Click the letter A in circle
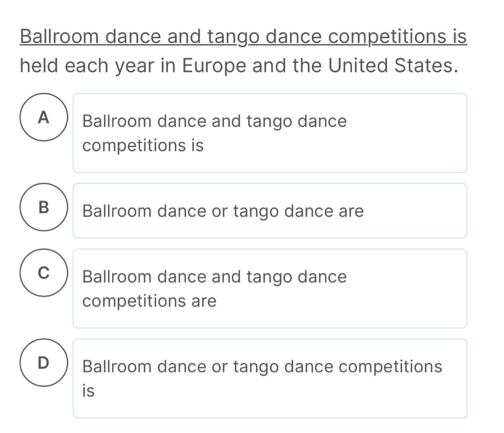Viewport: 504px width, 433px height. click(x=43, y=118)
